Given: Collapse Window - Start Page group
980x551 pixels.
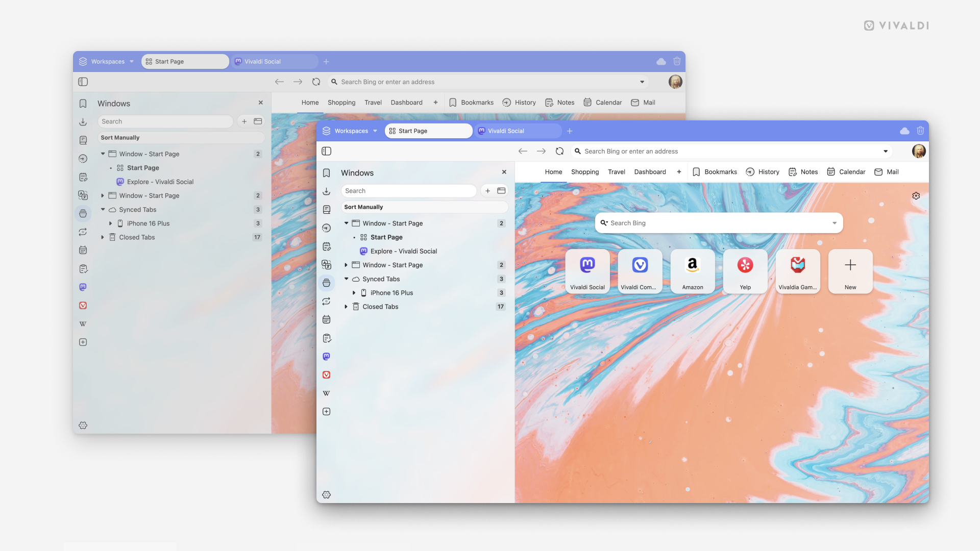Looking at the screenshot, I should (346, 222).
